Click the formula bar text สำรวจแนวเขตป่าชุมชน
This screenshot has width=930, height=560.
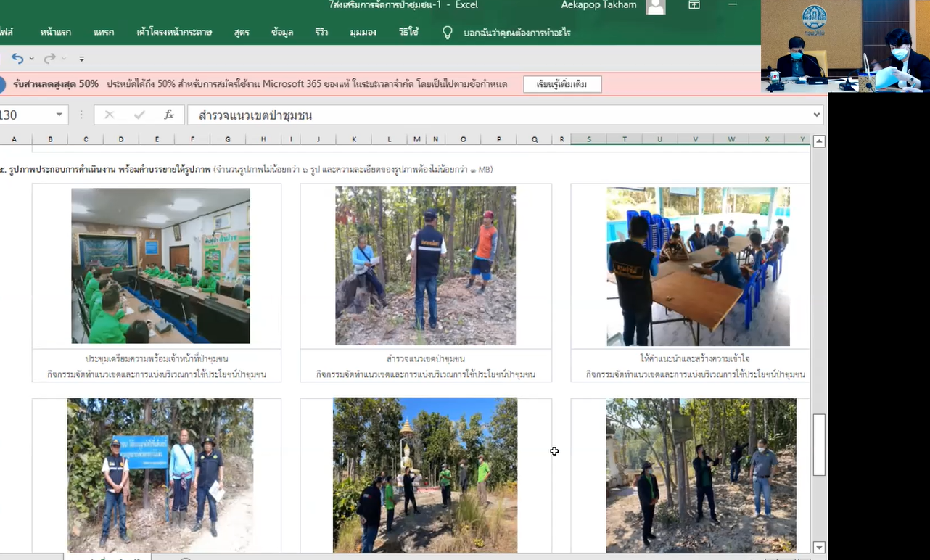pyautogui.click(x=255, y=115)
